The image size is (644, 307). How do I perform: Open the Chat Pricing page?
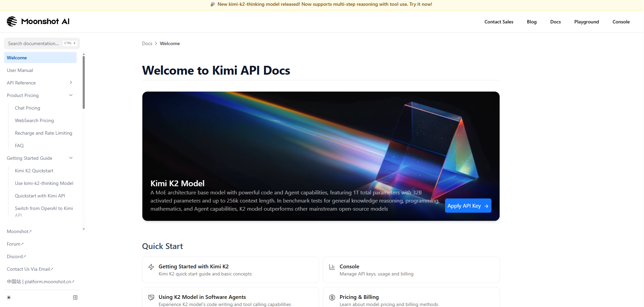tap(27, 108)
